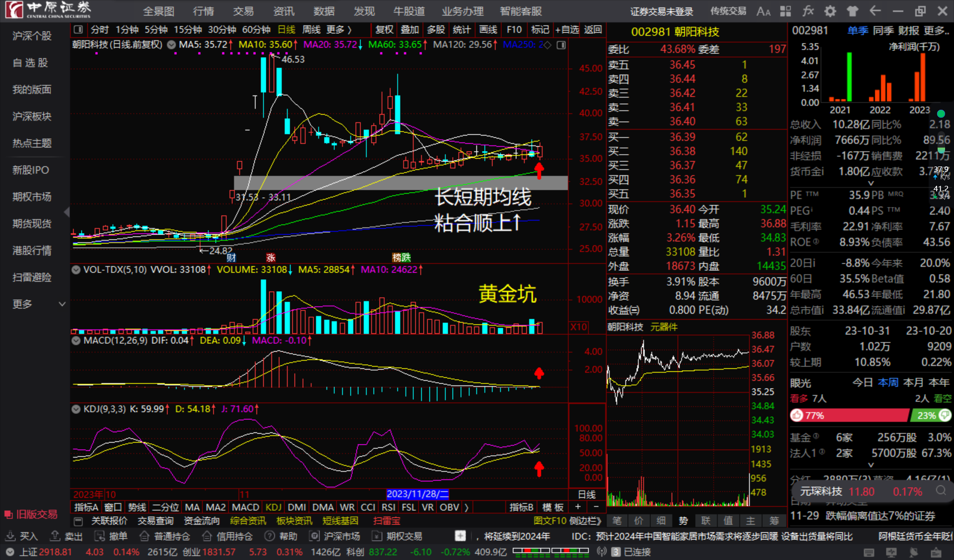This screenshot has width=954, height=560.
Task: Select the 60分钟 period
Action: [x=256, y=30]
